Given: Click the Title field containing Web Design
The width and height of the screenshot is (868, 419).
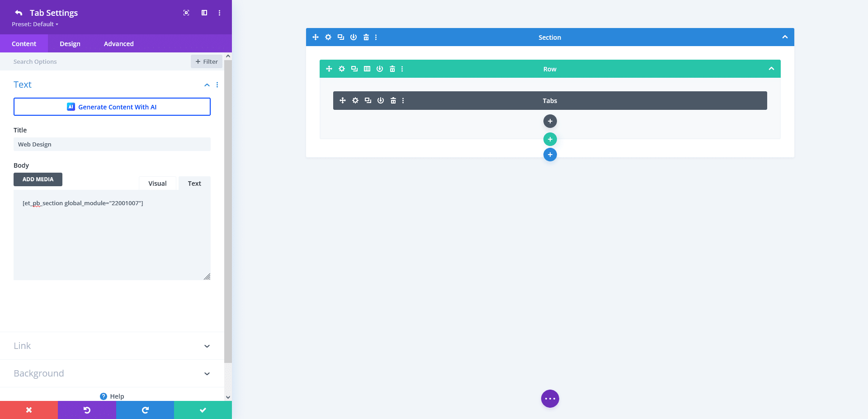Looking at the screenshot, I should tap(112, 144).
